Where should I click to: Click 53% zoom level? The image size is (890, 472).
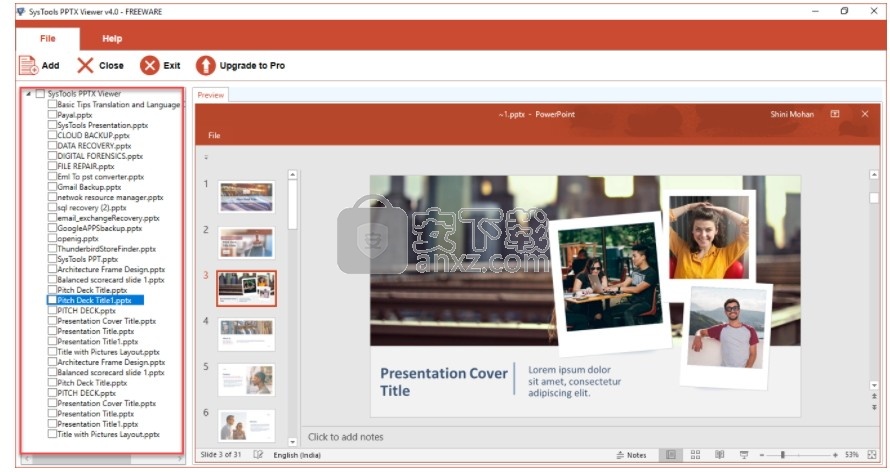coord(851,455)
